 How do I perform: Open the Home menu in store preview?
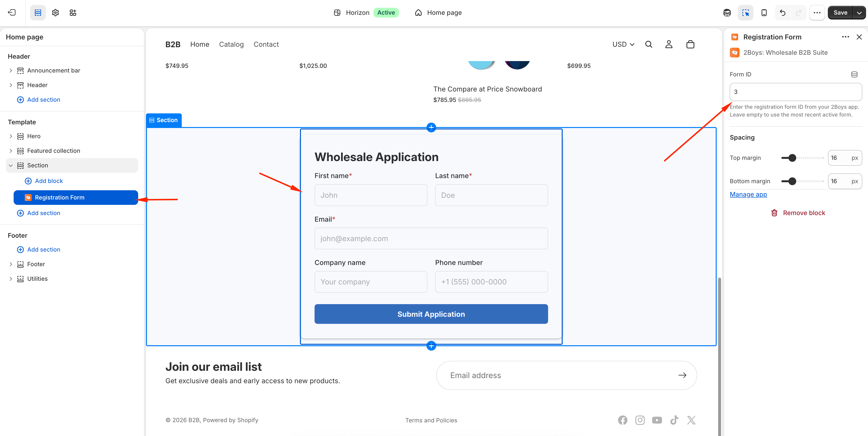coord(200,44)
